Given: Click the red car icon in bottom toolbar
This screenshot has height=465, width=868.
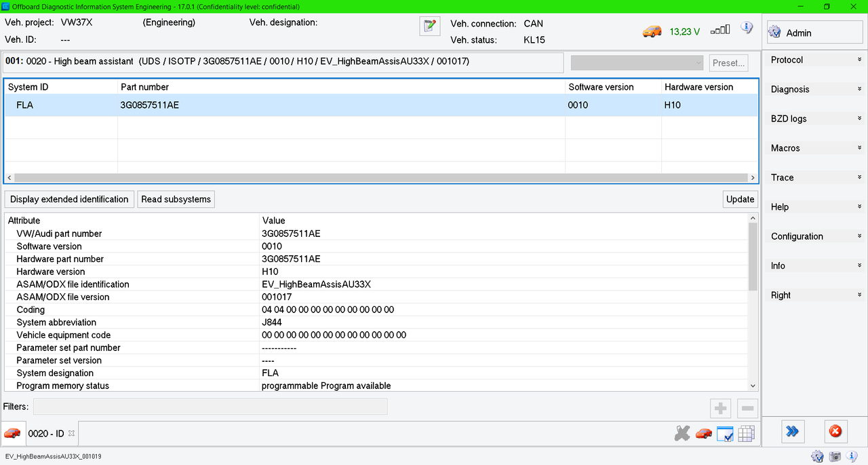Looking at the screenshot, I should click(x=704, y=433).
